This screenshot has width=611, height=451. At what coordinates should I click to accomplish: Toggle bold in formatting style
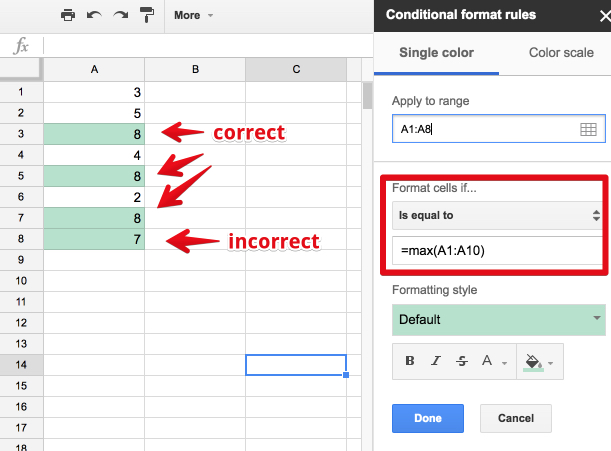pyautogui.click(x=410, y=361)
